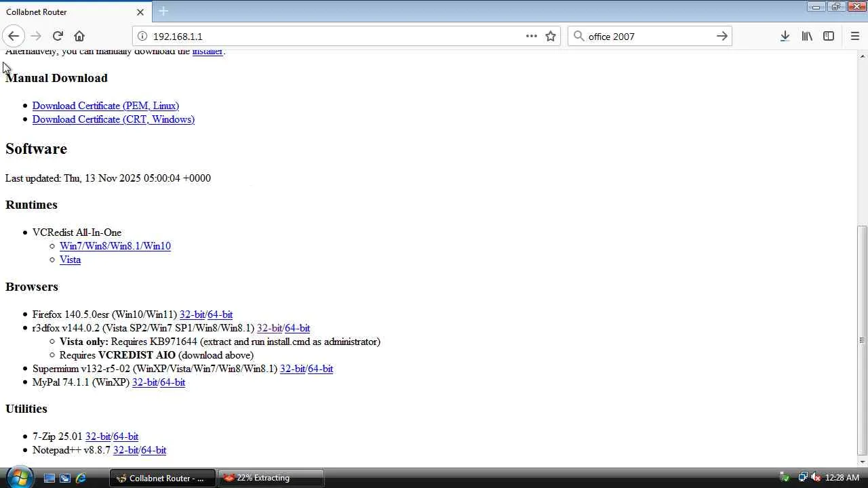Click the Last updated timestamp line
Screen dimensions: 868x488
coord(108,178)
